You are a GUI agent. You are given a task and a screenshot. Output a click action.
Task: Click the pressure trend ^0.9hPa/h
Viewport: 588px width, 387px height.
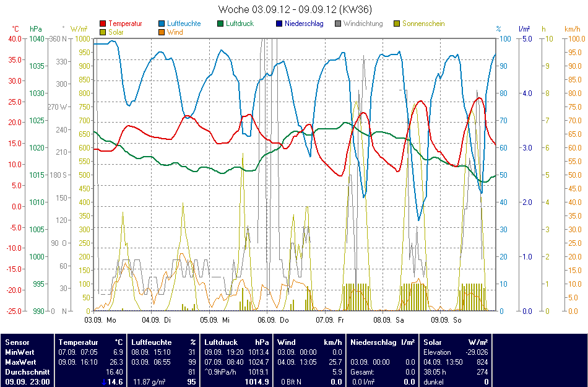click(x=220, y=372)
